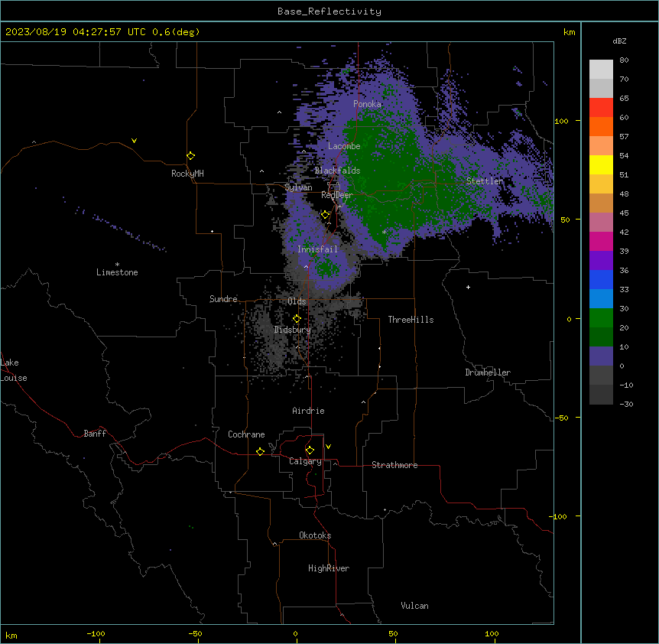Select the blue 36-33 dBZ legend swatch

[x=601, y=279]
